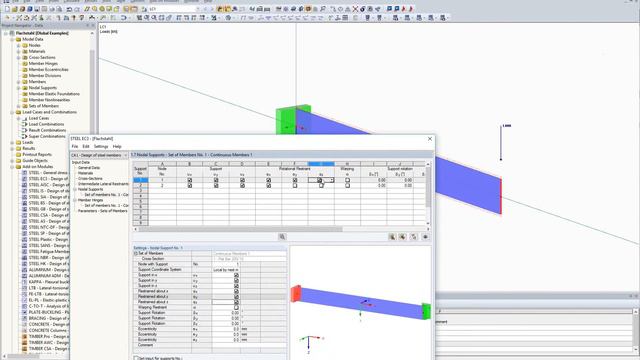The height and width of the screenshot is (360, 640).
Task: Expand the Members tree node in navigator
Action: pos(18,82)
